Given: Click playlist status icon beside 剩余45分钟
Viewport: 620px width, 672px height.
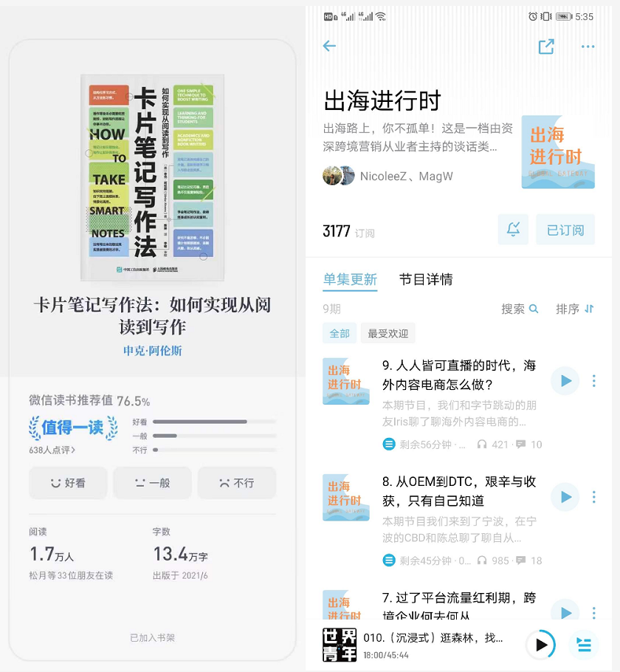Looking at the screenshot, I should [x=389, y=560].
